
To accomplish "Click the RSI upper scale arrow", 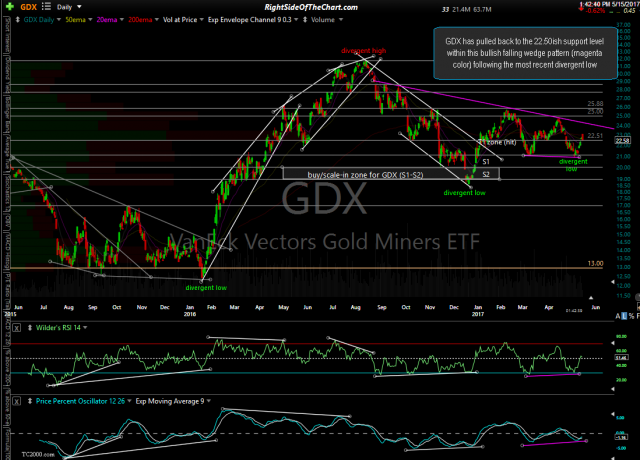I will (x=613, y=344).
